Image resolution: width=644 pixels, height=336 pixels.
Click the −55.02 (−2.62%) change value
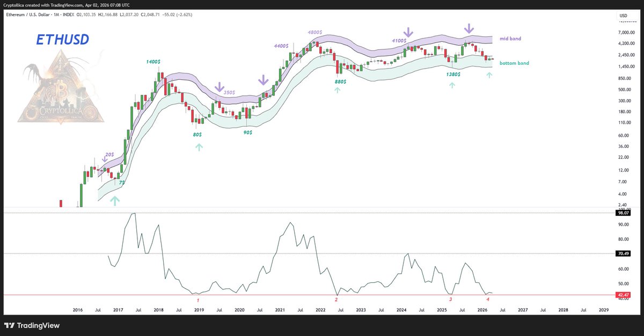177,14
